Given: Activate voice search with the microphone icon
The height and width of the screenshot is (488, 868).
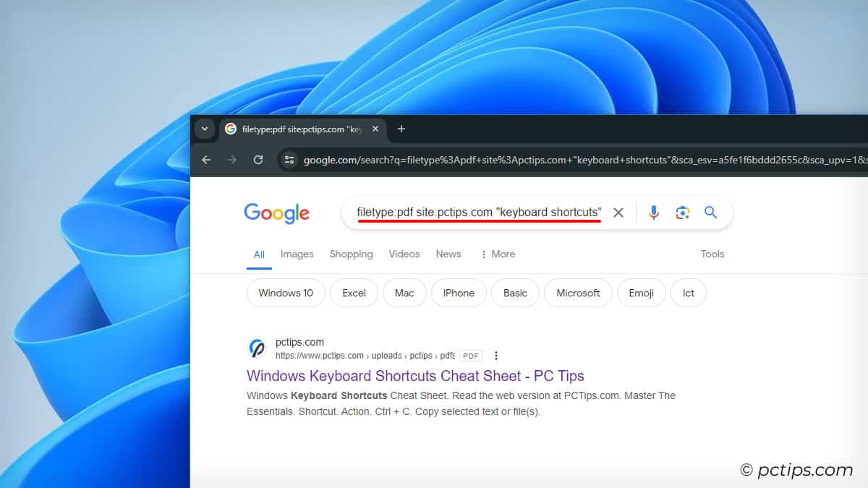Looking at the screenshot, I should (653, 212).
